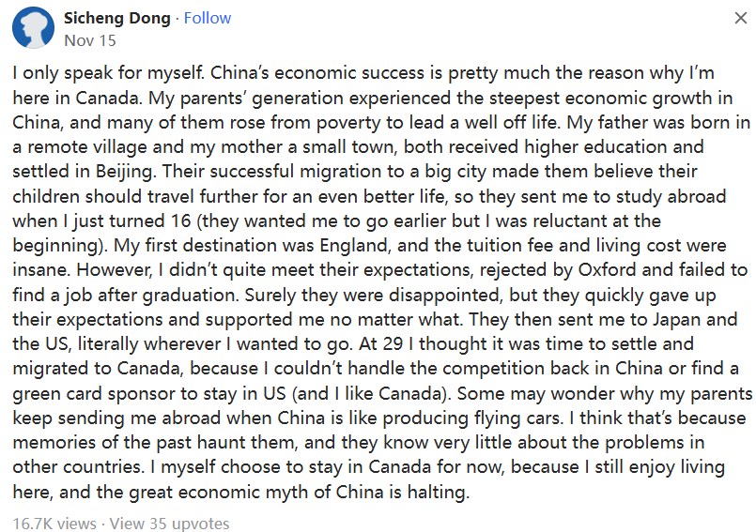Image resolution: width=756 pixels, height=532 pixels.
Task: Click the 16.7K views counter
Action: 55,524
